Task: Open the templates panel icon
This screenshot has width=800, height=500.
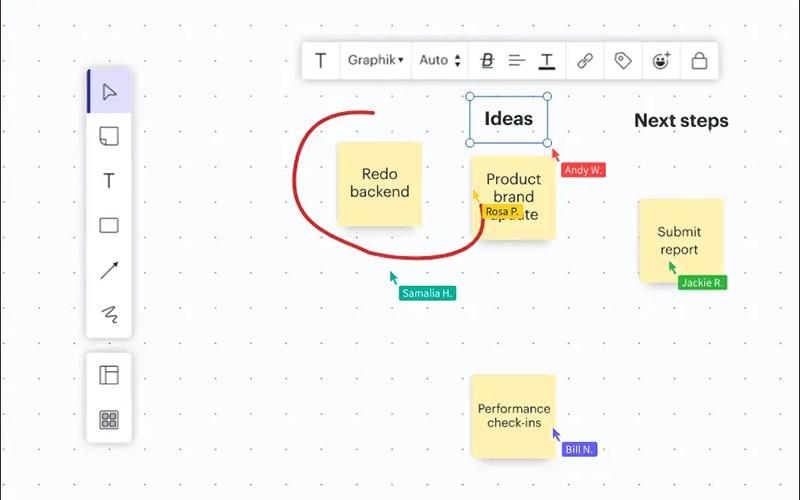Action: [x=109, y=375]
